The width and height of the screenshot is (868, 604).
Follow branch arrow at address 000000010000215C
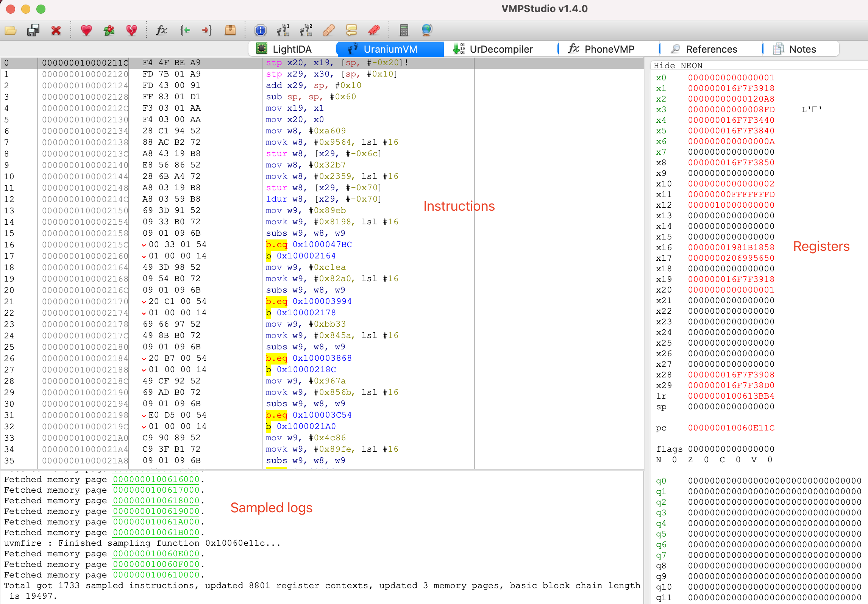144,245
